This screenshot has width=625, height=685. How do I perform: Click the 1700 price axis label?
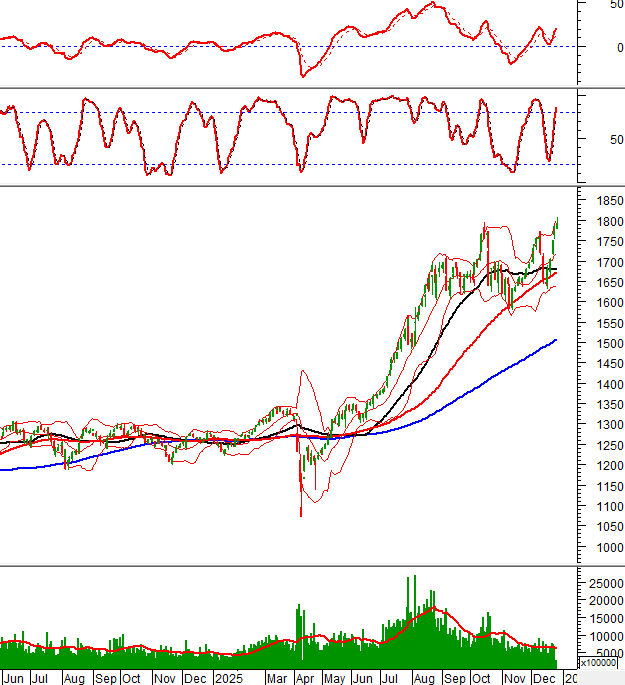pos(601,262)
